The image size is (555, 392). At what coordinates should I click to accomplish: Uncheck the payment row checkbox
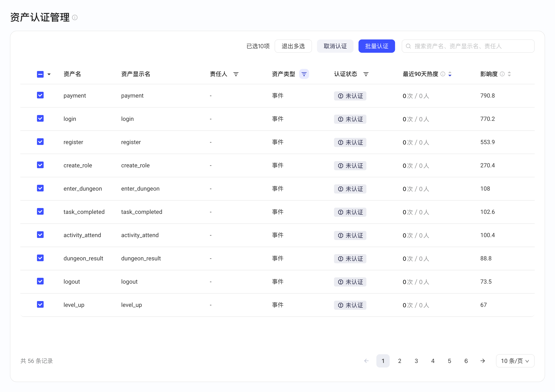40,95
